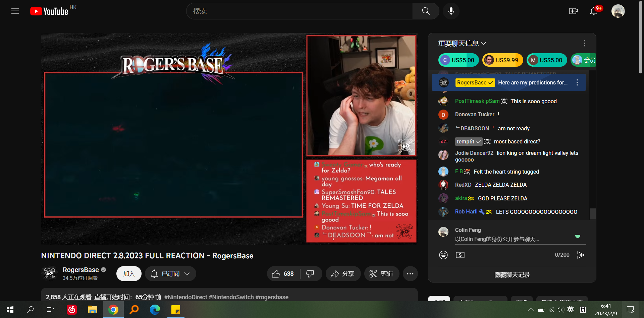644x318 pixels.
Task: Click the search magnifier button
Action: [426, 11]
